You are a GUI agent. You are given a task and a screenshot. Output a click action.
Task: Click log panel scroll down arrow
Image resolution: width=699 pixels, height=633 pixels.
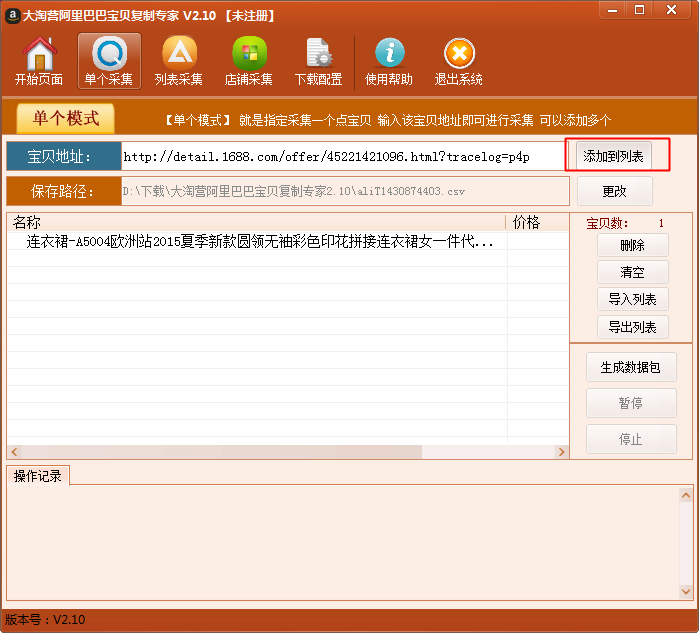(686, 592)
